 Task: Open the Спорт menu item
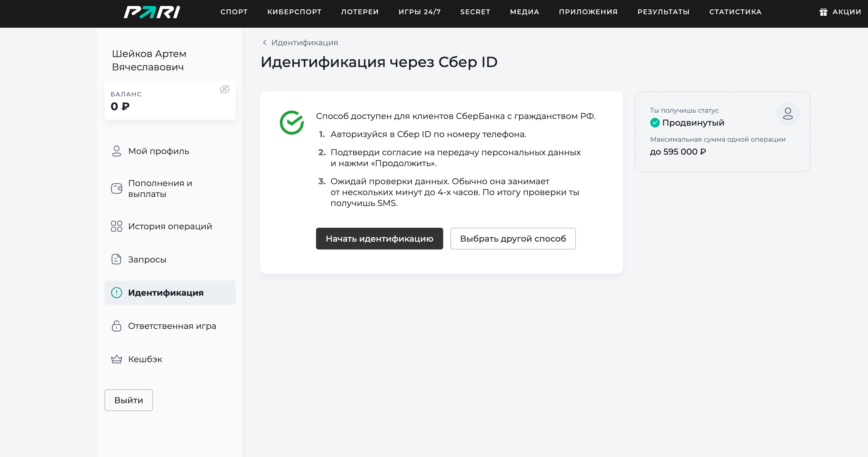pos(234,12)
